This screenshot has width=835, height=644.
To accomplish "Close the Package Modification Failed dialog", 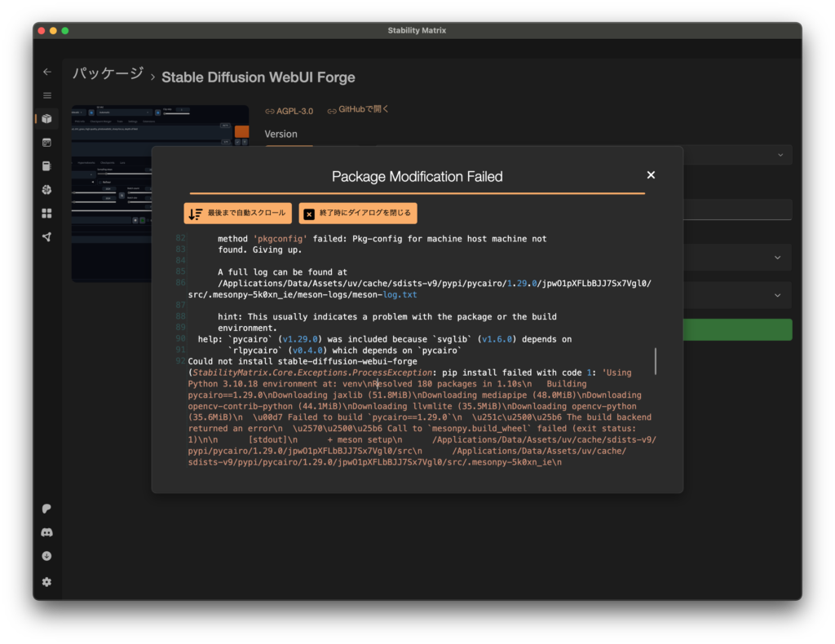I will click(x=651, y=175).
